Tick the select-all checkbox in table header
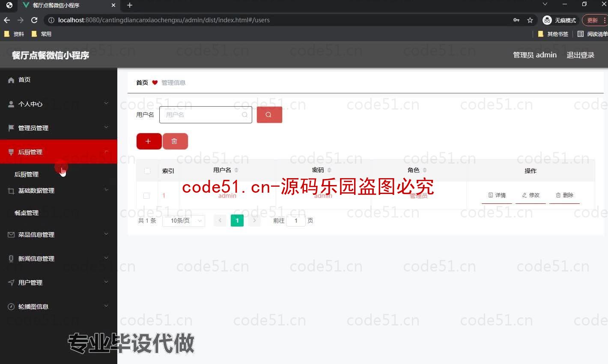This screenshot has width=608, height=364. (x=147, y=171)
